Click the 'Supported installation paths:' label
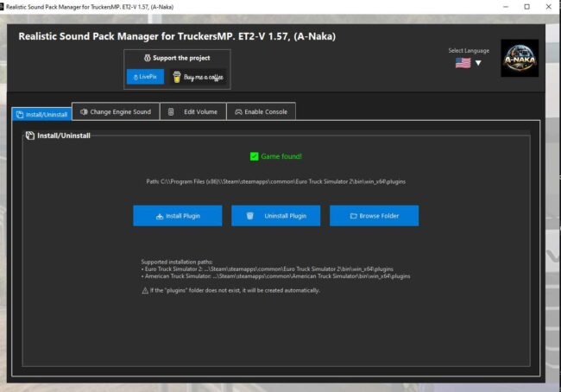Viewport: 561px width, 392px height. 177,262
